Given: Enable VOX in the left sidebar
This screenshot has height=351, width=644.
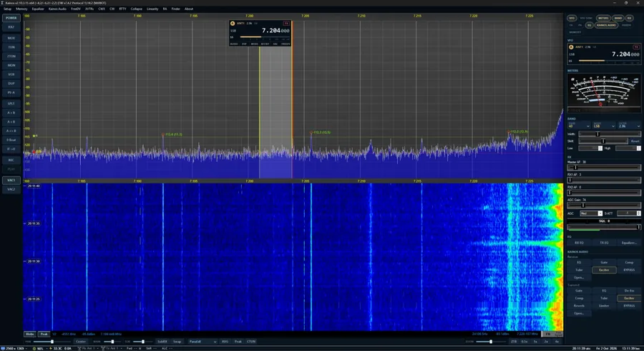Looking at the screenshot, I should (11, 74).
